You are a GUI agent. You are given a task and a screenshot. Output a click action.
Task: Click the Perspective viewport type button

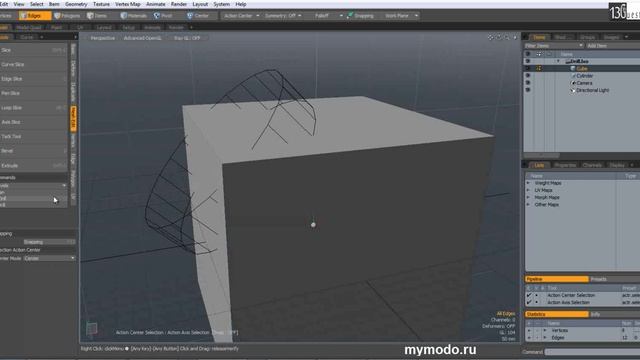tap(102, 38)
